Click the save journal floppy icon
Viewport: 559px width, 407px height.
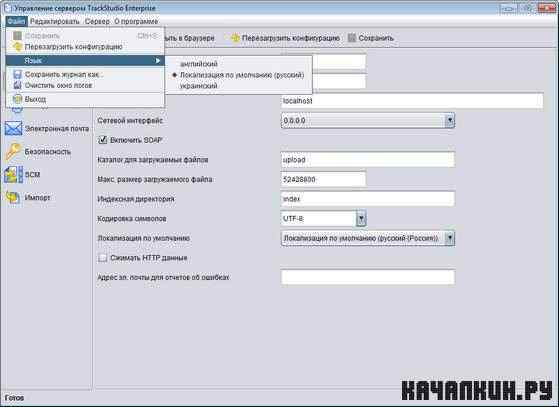tap(17, 74)
